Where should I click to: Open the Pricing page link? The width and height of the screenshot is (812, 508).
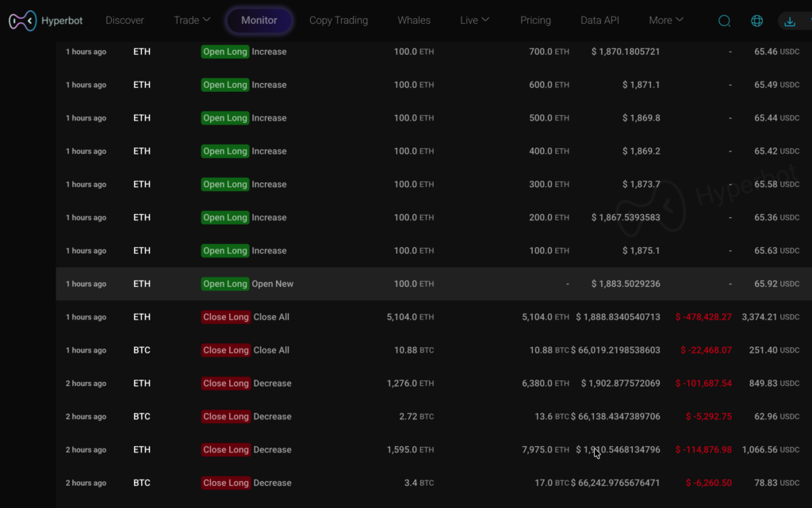[535, 21]
